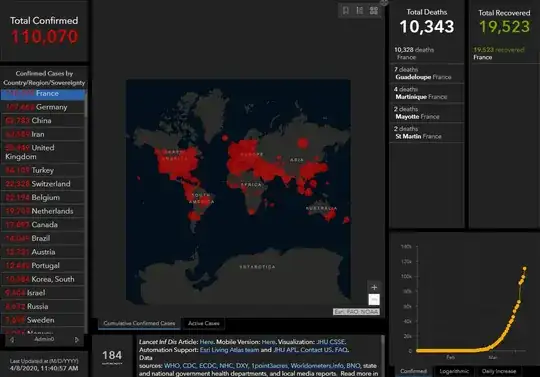
Task: Select France in the confirmed cases list
Action: (43, 94)
